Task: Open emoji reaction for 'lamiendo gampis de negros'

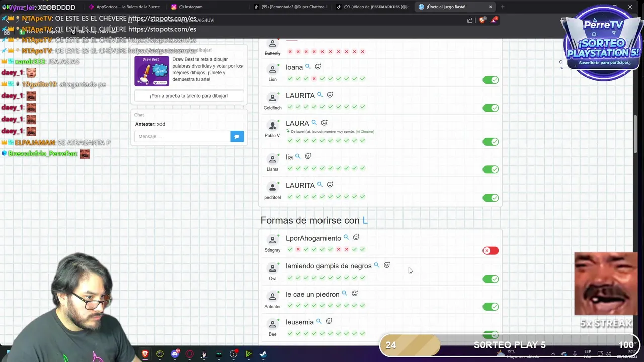Action: coord(387,265)
